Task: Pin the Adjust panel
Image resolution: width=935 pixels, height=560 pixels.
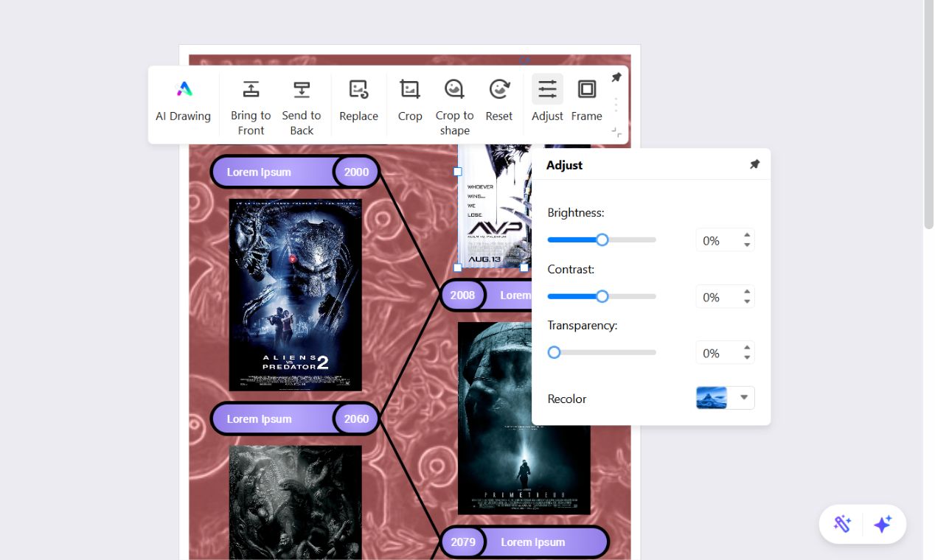Action: pos(754,164)
